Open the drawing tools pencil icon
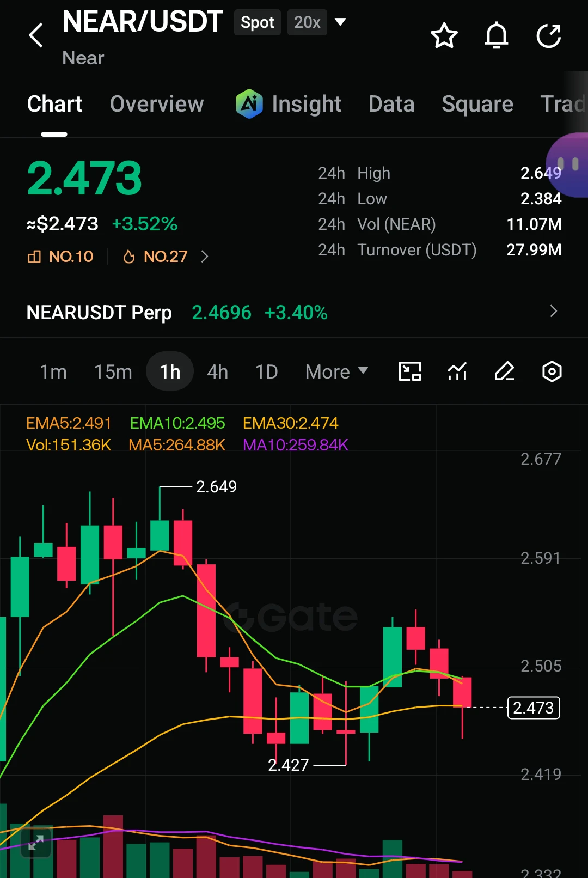 pyautogui.click(x=505, y=371)
